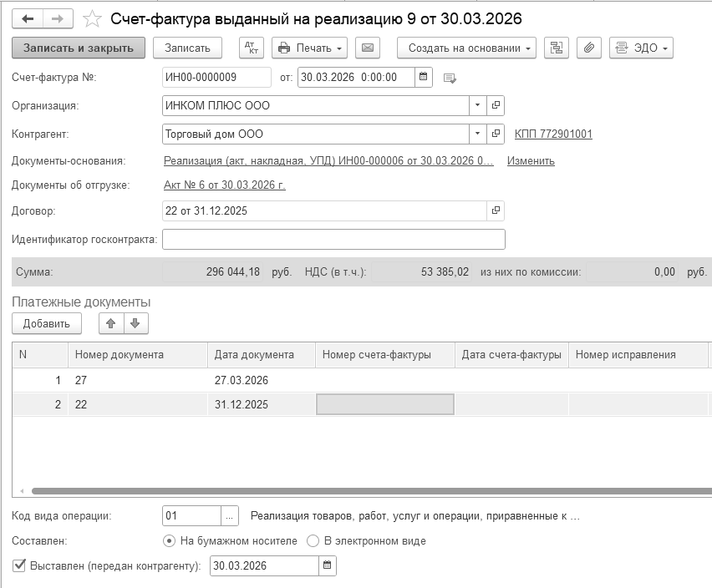Image resolution: width=712 pixels, height=588 pixels.
Task: Open the Реализация basis document link
Action: pyautogui.click(x=328, y=160)
